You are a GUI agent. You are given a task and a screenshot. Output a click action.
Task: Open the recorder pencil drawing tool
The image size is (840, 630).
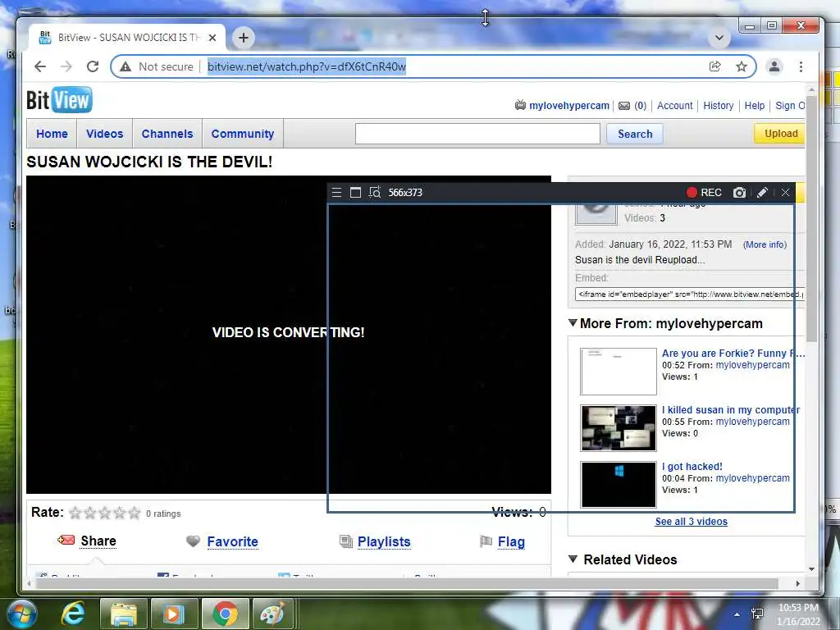coord(762,192)
